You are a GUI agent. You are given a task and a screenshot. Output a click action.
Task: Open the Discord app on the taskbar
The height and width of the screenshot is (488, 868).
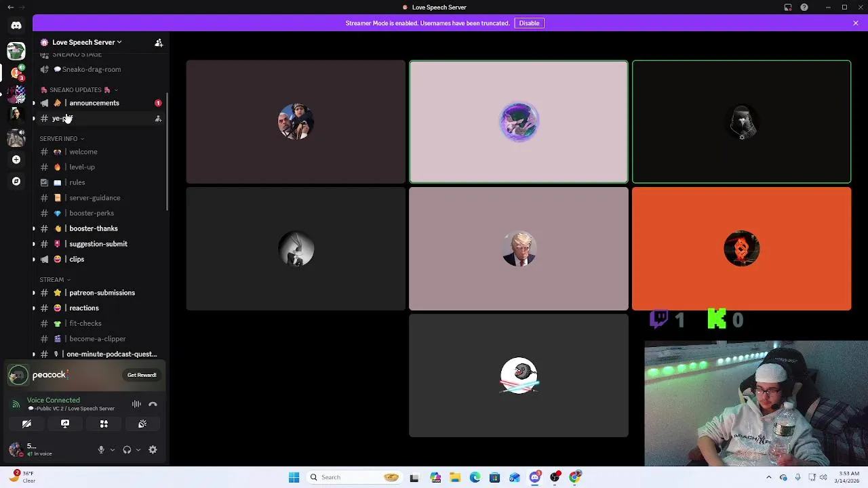tap(535, 477)
